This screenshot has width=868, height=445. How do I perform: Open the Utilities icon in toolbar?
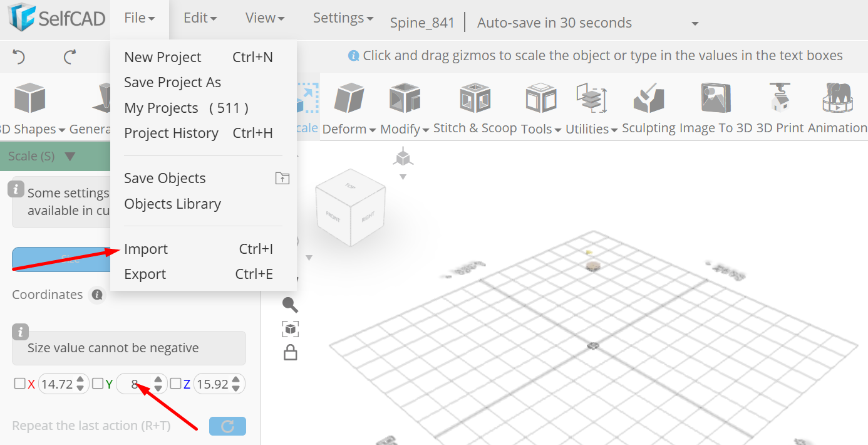click(x=591, y=98)
